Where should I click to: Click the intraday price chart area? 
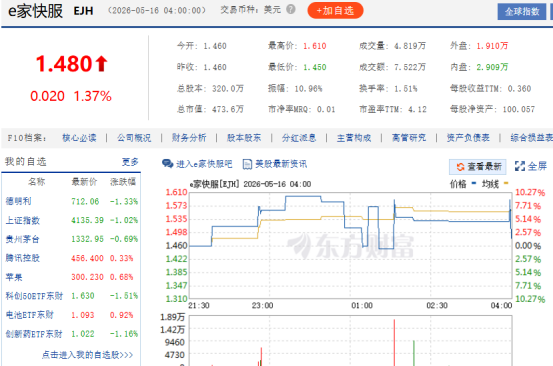pyautogui.click(x=351, y=245)
